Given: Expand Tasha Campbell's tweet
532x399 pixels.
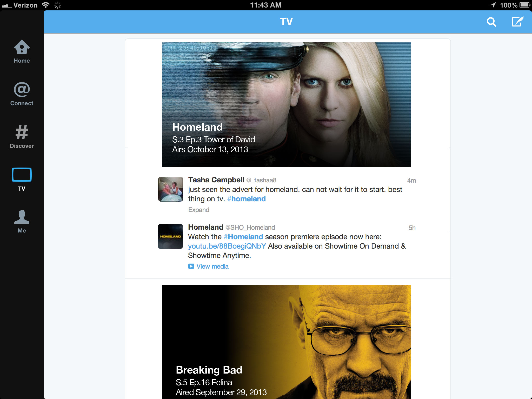Looking at the screenshot, I should click(x=199, y=210).
